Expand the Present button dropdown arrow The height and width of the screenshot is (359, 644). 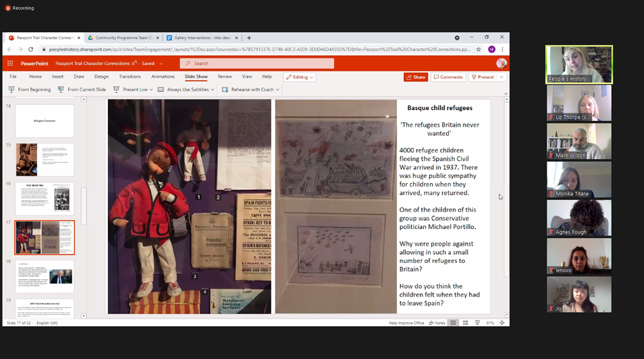coord(502,77)
